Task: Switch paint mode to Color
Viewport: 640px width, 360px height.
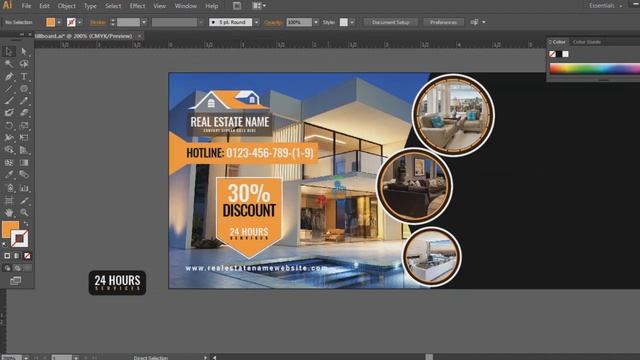Action: (x=7, y=256)
